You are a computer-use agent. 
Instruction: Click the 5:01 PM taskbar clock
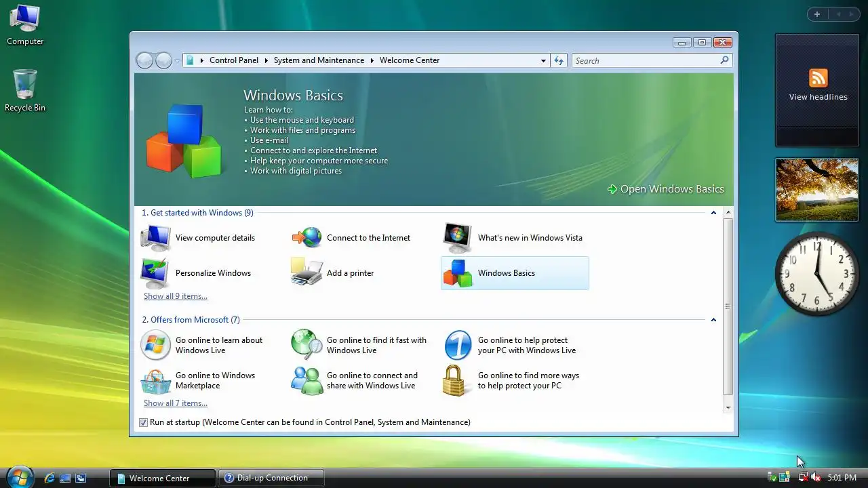(842, 478)
